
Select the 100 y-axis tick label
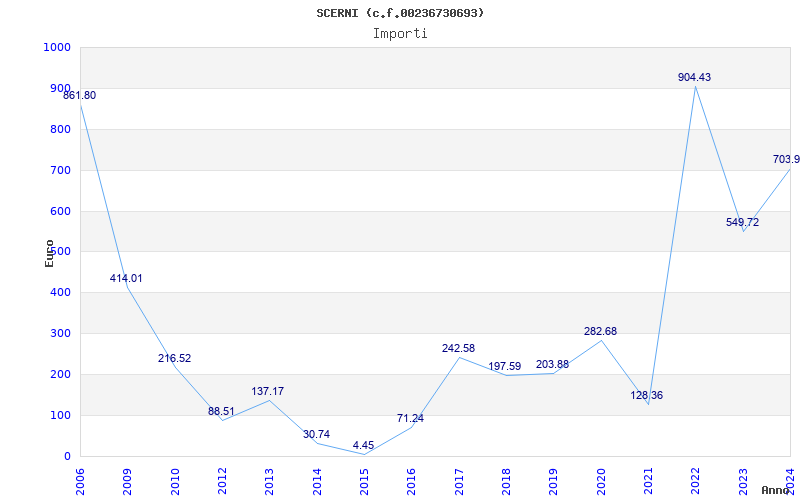click(x=60, y=415)
